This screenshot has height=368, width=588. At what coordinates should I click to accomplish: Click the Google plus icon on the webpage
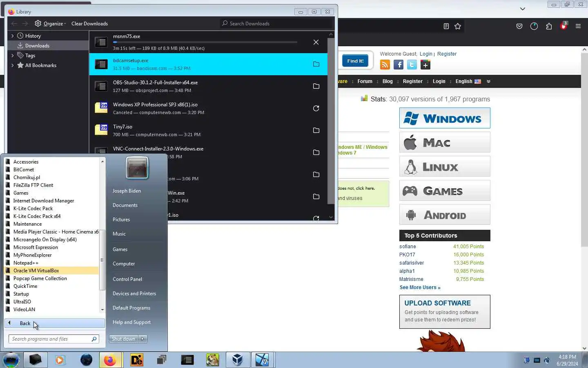(x=425, y=65)
